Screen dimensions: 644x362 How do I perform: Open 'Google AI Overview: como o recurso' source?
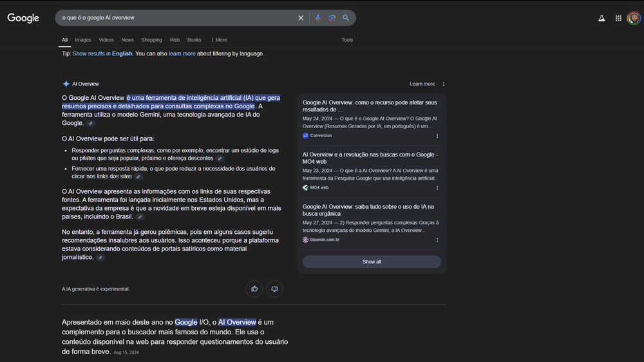click(x=370, y=106)
